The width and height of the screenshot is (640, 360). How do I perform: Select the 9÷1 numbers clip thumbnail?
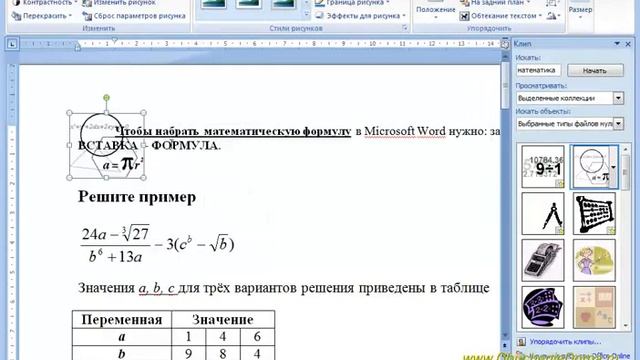543,167
